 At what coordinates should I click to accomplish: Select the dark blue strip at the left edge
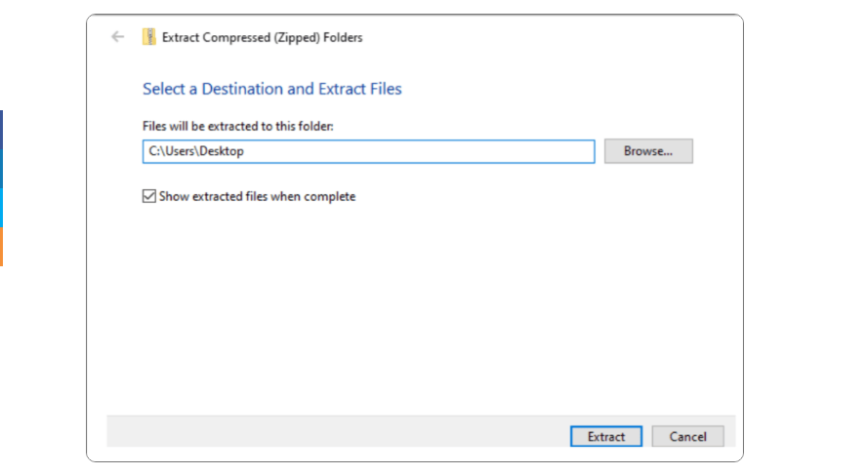[1, 130]
